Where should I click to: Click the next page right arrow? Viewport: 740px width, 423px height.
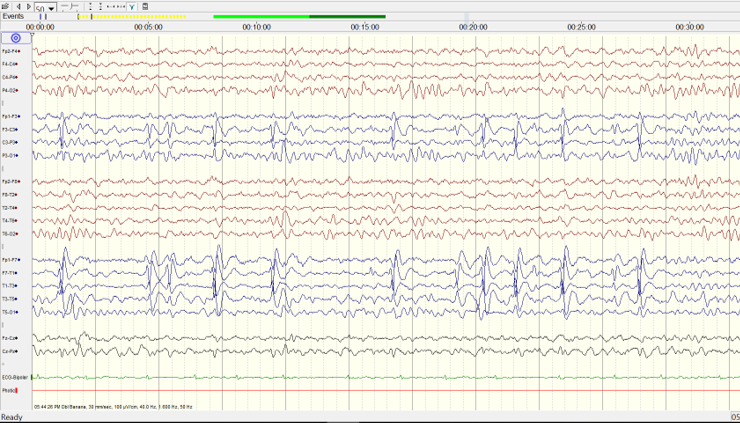point(28,6)
